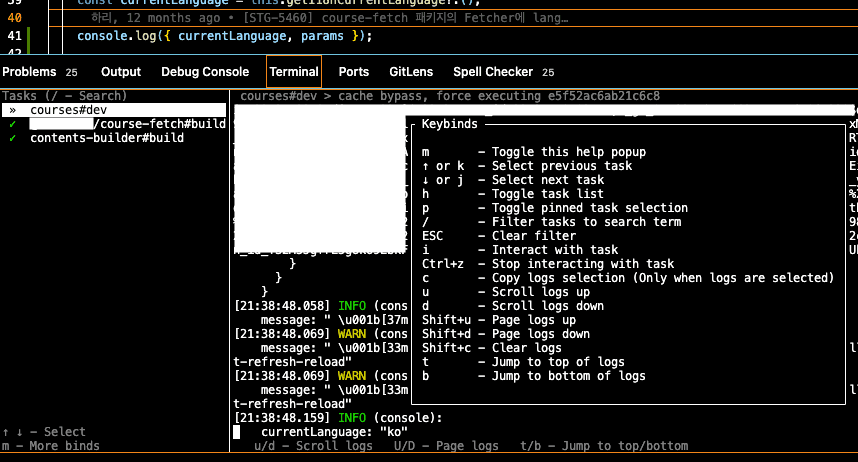Select the course-fetch#build task
The height and width of the screenshot is (462, 858).
click(x=160, y=124)
